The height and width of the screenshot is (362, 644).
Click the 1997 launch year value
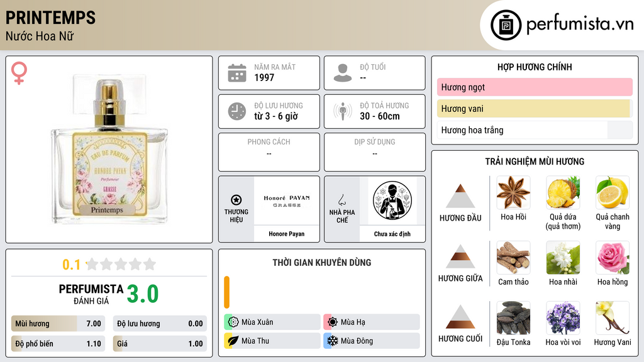pos(264,77)
